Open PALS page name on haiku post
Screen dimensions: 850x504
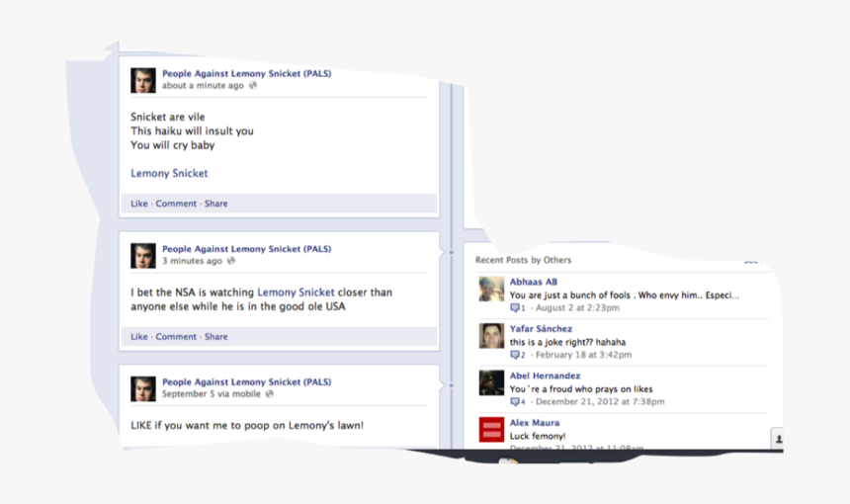[x=247, y=74]
